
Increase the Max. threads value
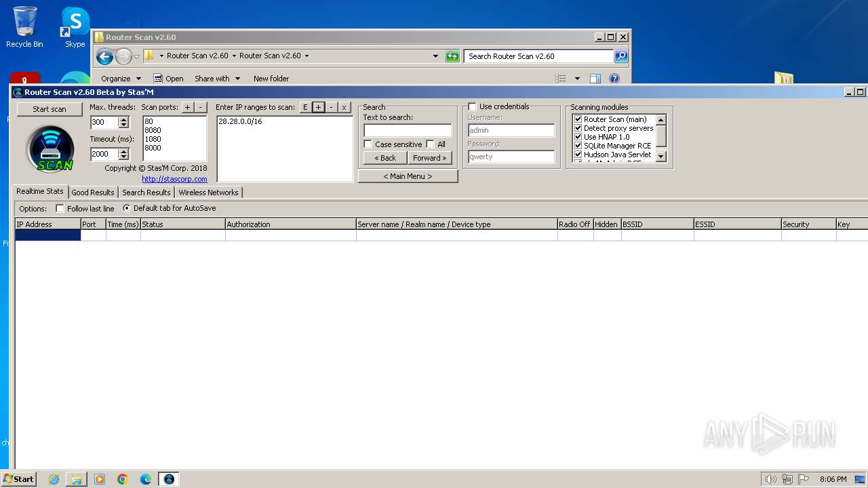click(123, 120)
